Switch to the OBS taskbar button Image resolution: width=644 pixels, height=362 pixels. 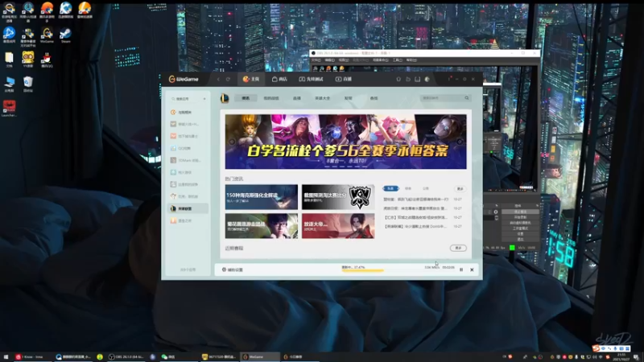126,357
